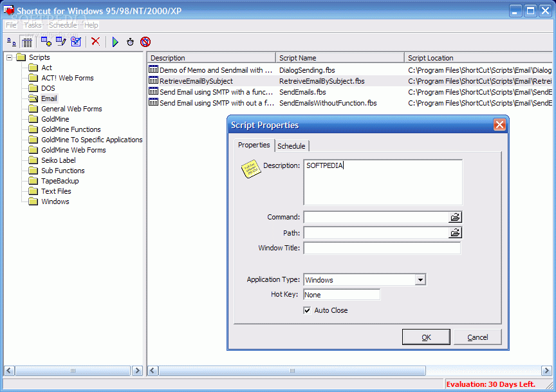Viewport: 556px width, 392px height.
Task: Switch to the Schedule tab
Action: (292, 145)
